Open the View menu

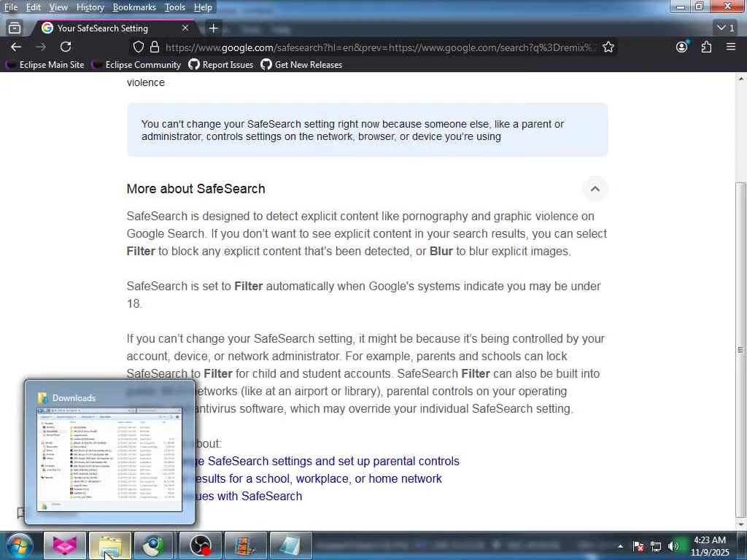(x=58, y=7)
